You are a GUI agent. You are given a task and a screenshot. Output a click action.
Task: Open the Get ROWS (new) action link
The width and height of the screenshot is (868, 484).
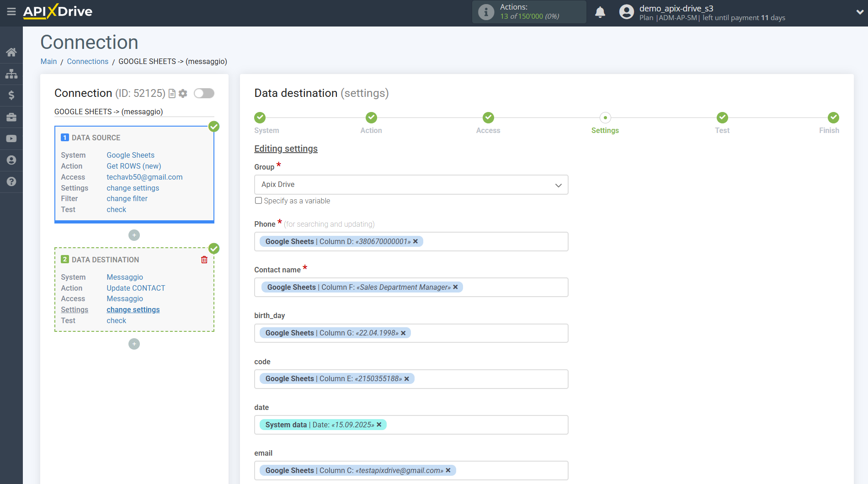[x=133, y=166]
